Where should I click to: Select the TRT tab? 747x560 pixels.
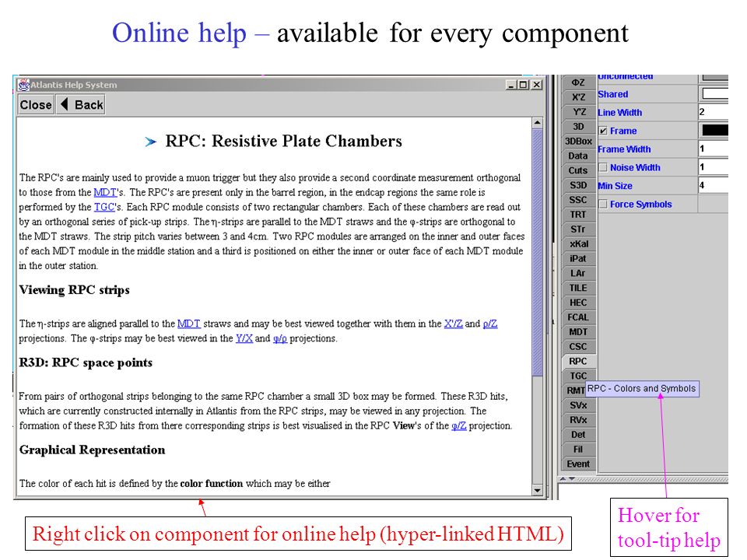click(578, 215)
